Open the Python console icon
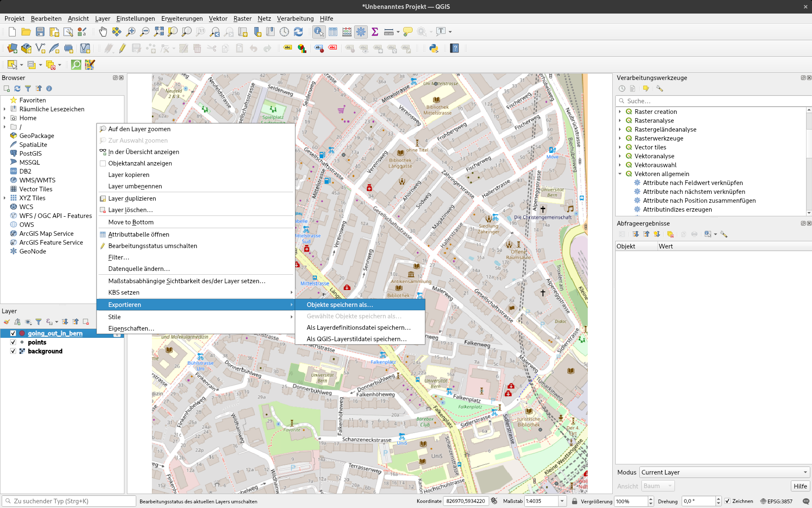 [434, 48]
